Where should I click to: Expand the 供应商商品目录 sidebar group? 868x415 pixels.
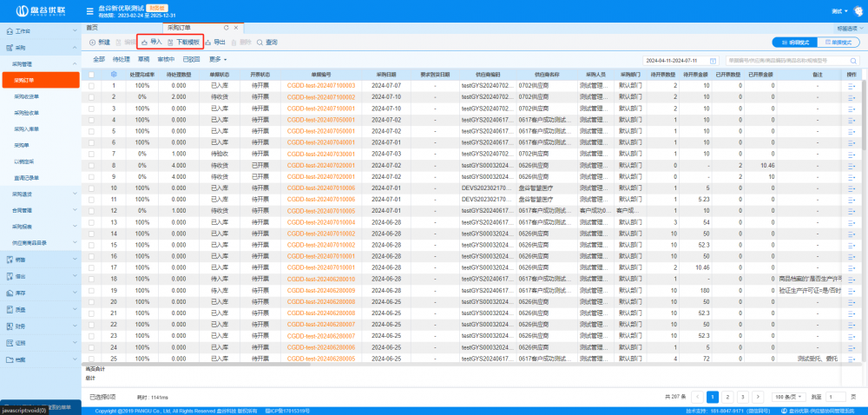[x=39, y=242]
